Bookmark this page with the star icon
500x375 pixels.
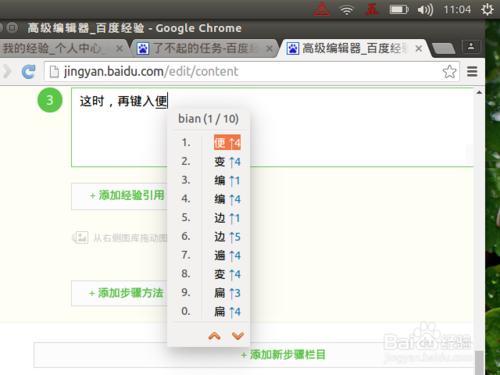pos(449,71)
